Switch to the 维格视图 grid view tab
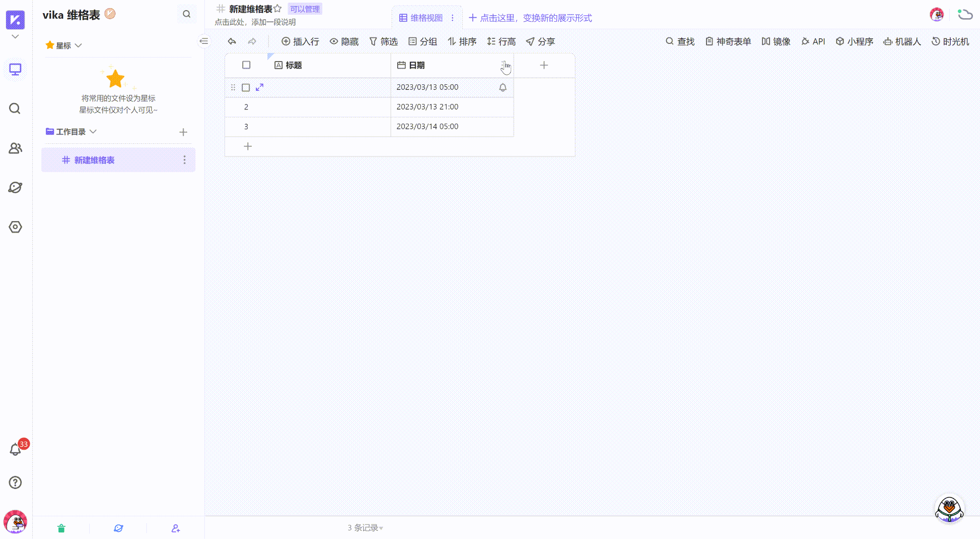The width and height of the screenshot is (980, 539). 426,17
